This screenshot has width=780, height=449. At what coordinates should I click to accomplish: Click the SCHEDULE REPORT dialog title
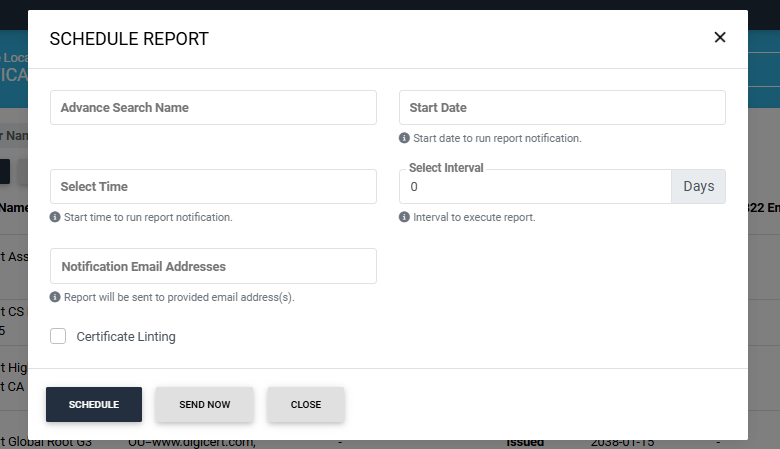(129, 39)
